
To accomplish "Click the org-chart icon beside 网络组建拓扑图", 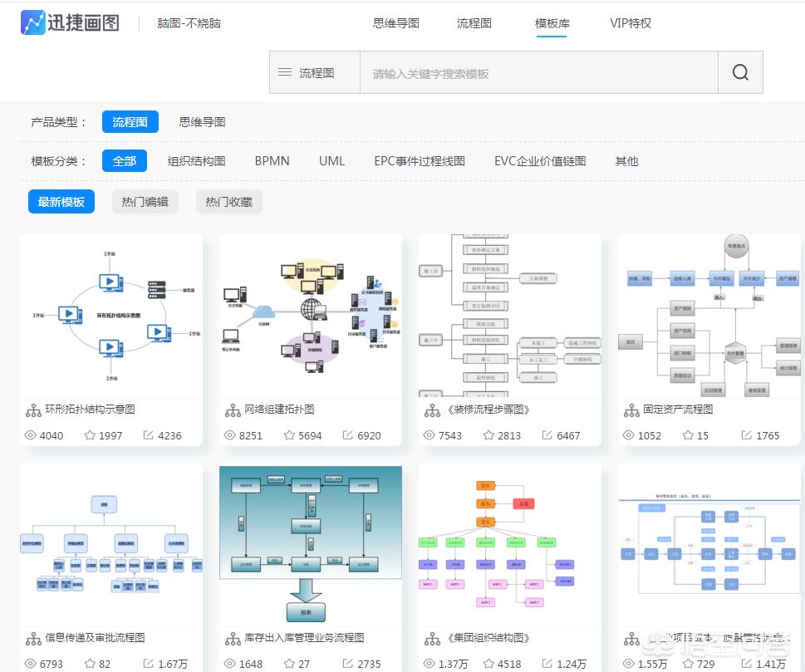I will click(x=231, y=410).
